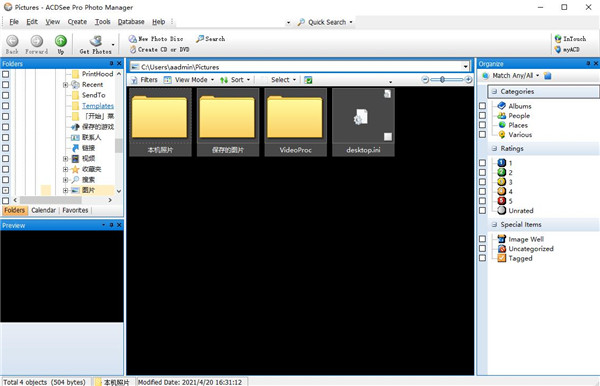600x386 pixels.
Task: Select the PrintHood folder in tree
Action: tap(98, 74)
